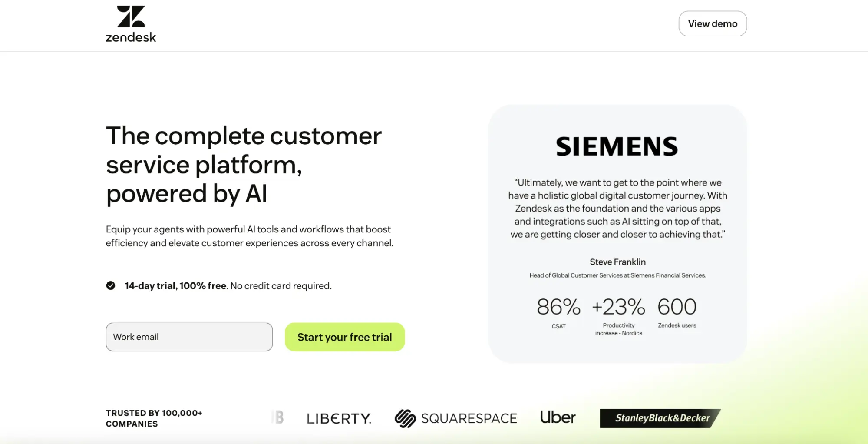This screenshot has height=444, width=868.
Task: Click the View demo button
Action: coord(712,23)
